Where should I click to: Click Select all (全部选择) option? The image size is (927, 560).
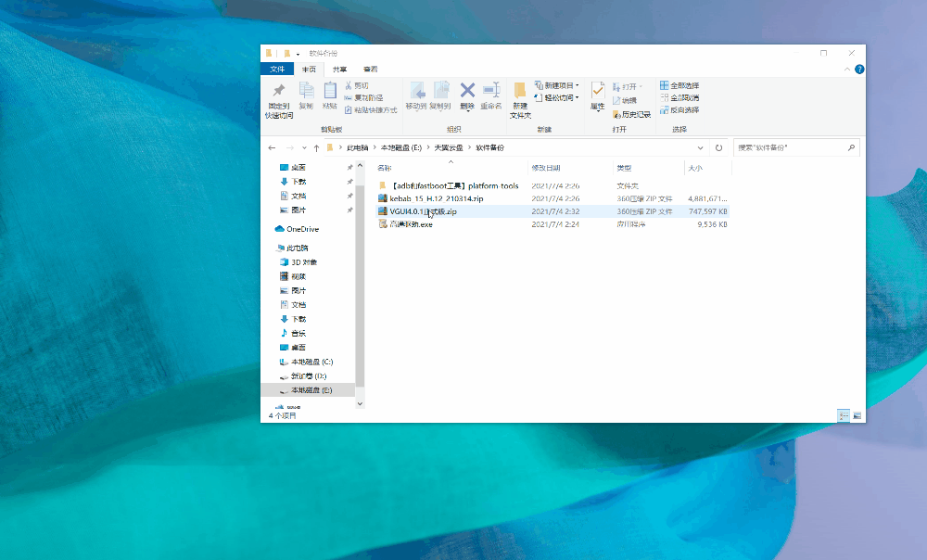click(x=679, y=85)
